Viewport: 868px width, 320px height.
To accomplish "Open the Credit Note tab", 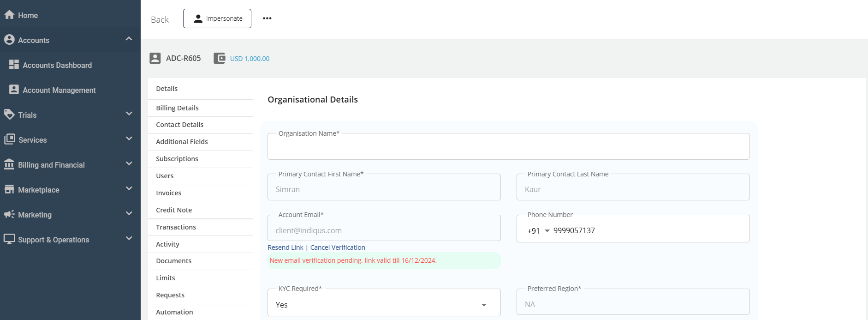I will [200, 210].
